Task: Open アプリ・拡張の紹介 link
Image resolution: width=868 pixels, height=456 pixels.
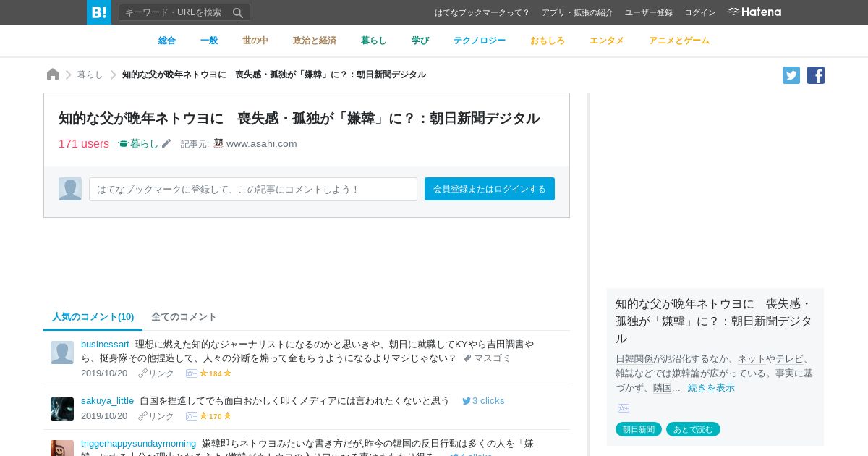Action: 577,12
